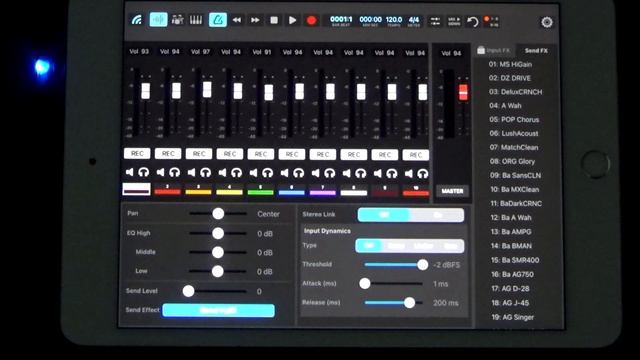Choose effect 08: ORG Glory
640x360 pixels.
click(512, 162)
